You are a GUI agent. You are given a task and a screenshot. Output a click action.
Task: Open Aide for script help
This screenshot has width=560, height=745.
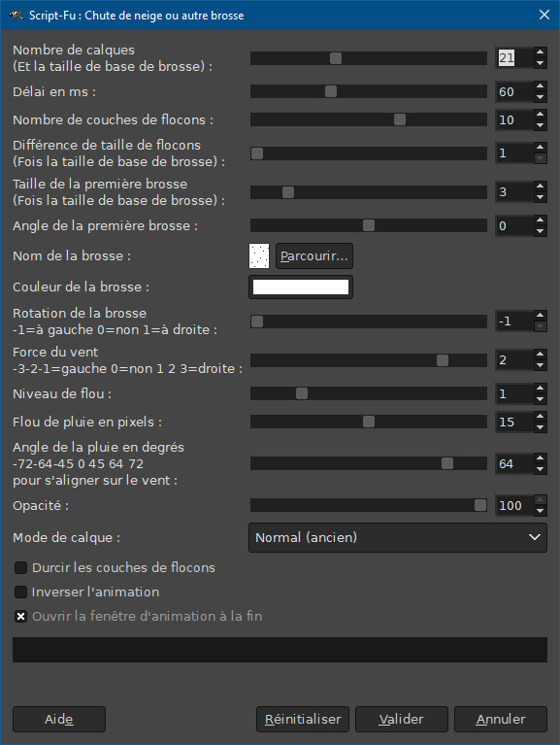coord(59,719)
